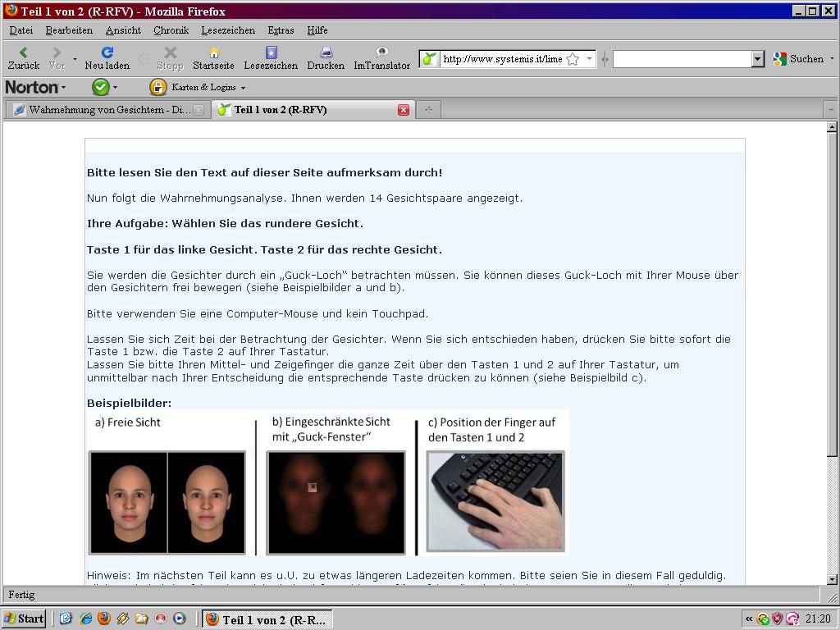The height and width of the screenshot is (630, 840).
Task: Open the ImTranslator tool
Action: tap(381, 58)
